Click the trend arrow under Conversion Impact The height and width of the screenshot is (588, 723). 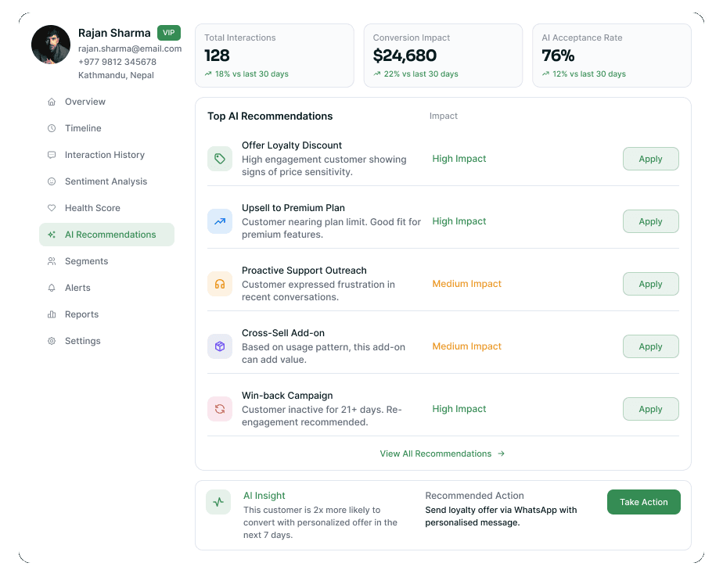(x=377, y=73)
